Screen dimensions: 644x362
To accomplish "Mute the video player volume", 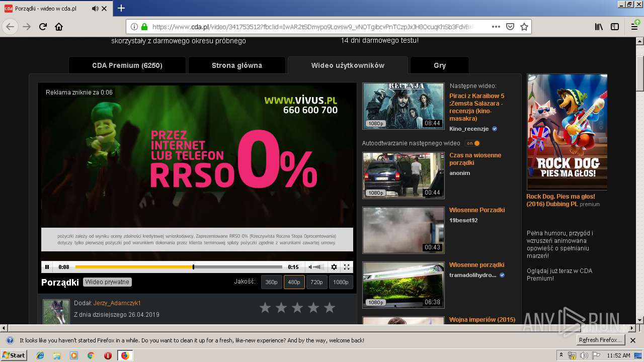I will 310,267.
